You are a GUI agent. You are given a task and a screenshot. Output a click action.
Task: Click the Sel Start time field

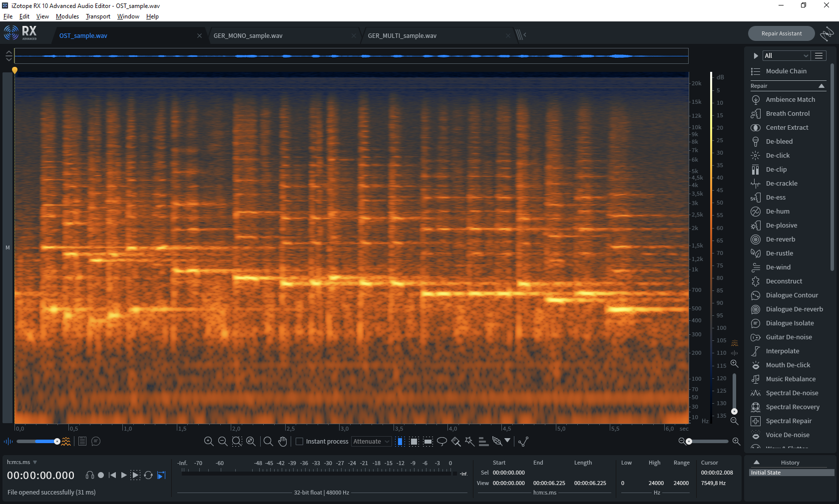(x=509, y=473)
